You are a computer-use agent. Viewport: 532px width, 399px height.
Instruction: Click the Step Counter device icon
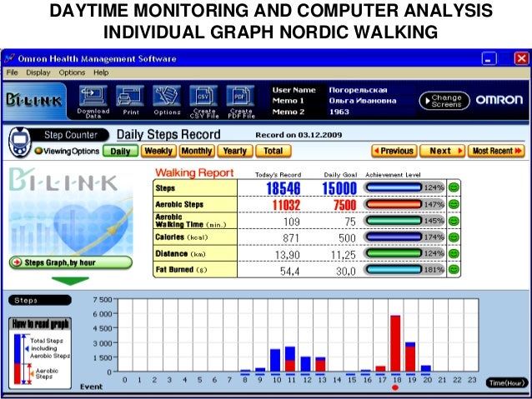(19, 142)
